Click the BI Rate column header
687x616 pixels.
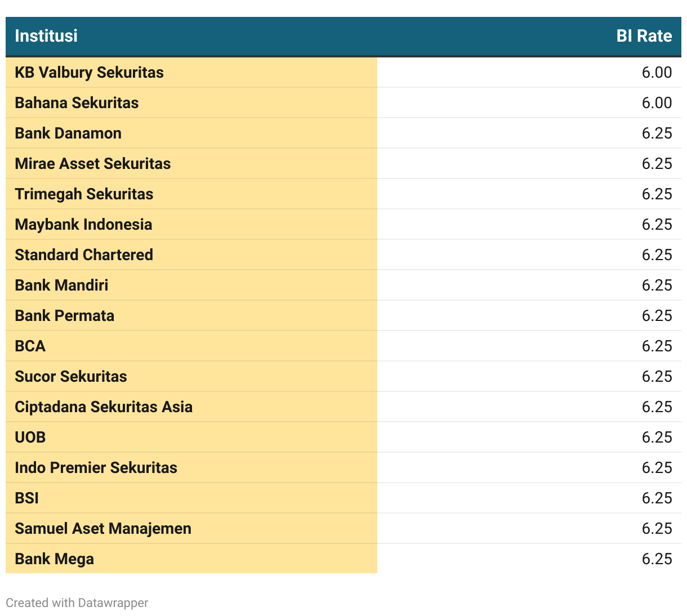coord(644,36)
